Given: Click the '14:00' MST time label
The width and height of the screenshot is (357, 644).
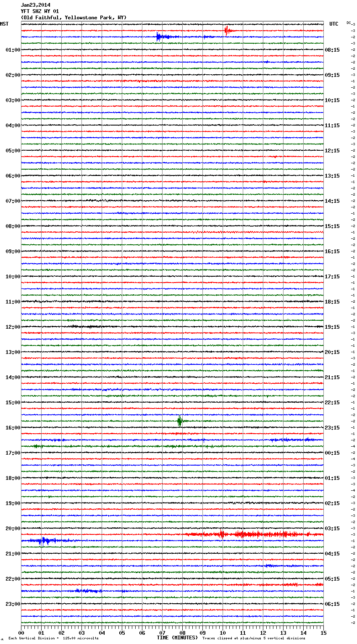Looking at the screenshot, I should [13, 377].
